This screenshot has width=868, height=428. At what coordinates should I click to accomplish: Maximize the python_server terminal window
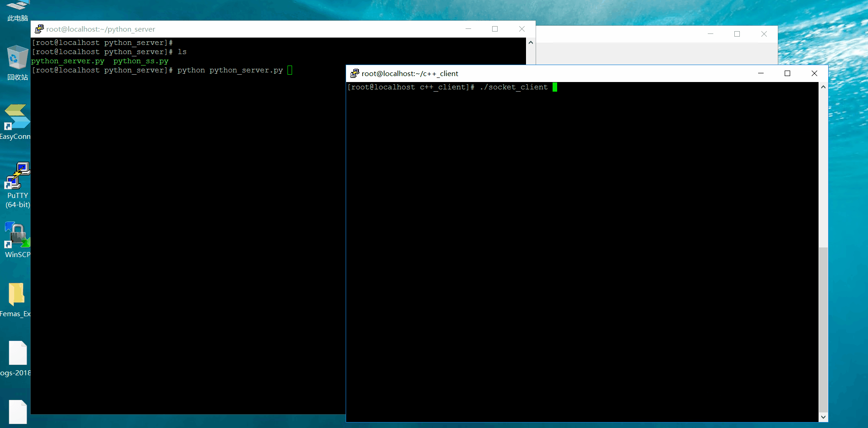pos(495,28)
